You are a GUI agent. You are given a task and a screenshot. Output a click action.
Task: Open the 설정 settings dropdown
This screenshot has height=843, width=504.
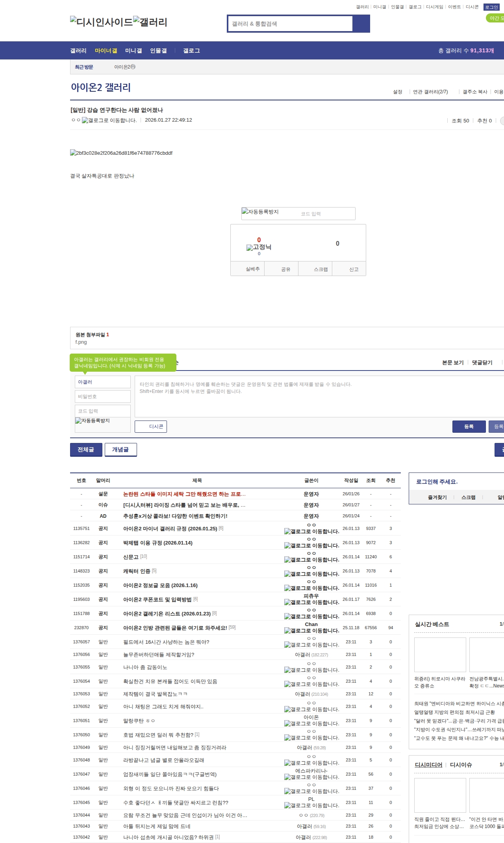tap(398, 92)
